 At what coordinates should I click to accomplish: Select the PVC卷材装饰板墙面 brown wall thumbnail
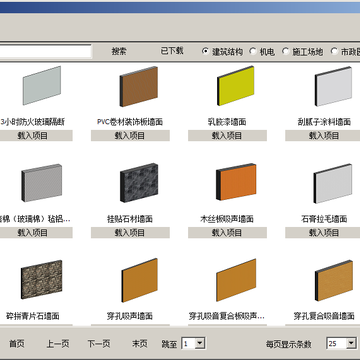point(139,86)
